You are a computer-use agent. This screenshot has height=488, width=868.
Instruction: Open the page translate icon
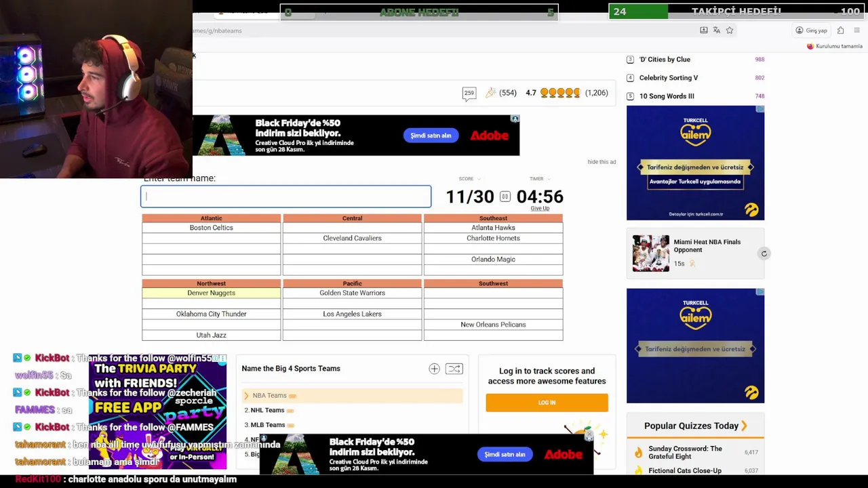point(717,30)
